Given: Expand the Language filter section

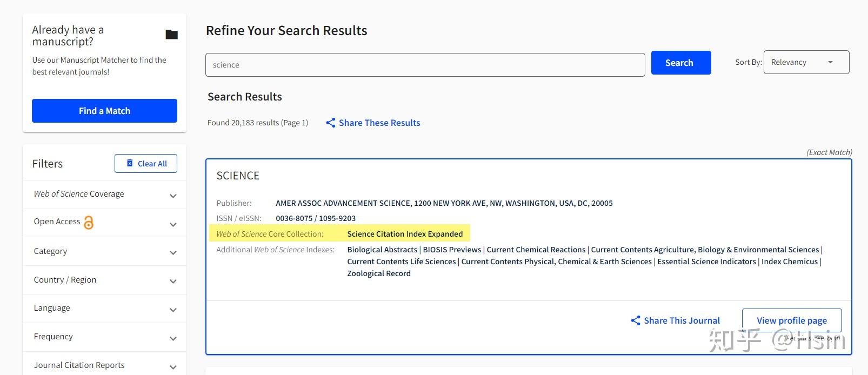Looking at the screenshot, I should pos(173,310).
